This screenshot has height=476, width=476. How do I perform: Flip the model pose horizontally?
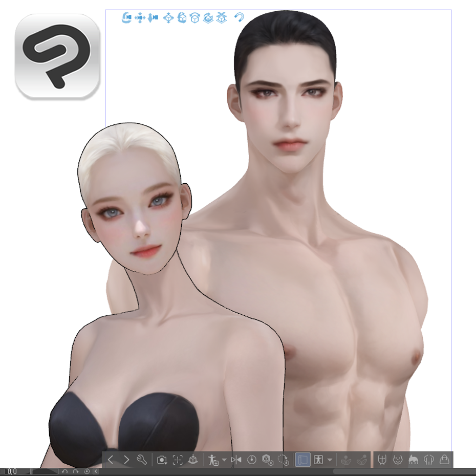pyautogui.click(x=237, y=460)
